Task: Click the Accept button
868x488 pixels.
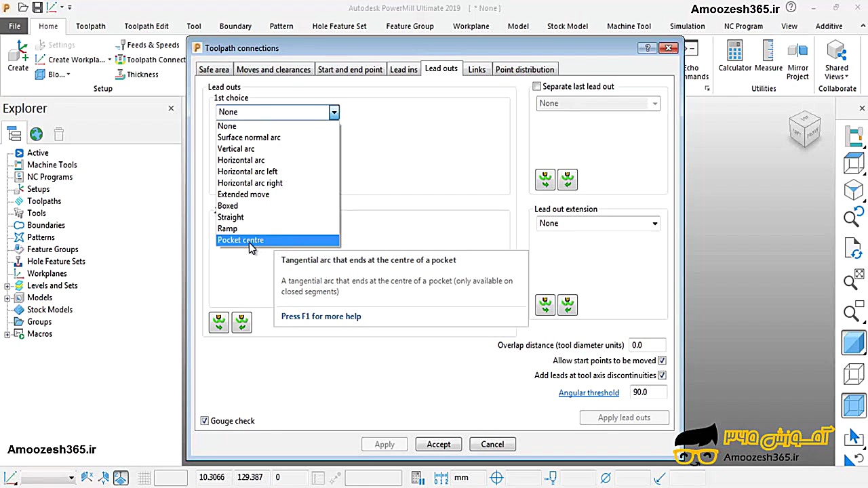Action: tap(439, 445)
